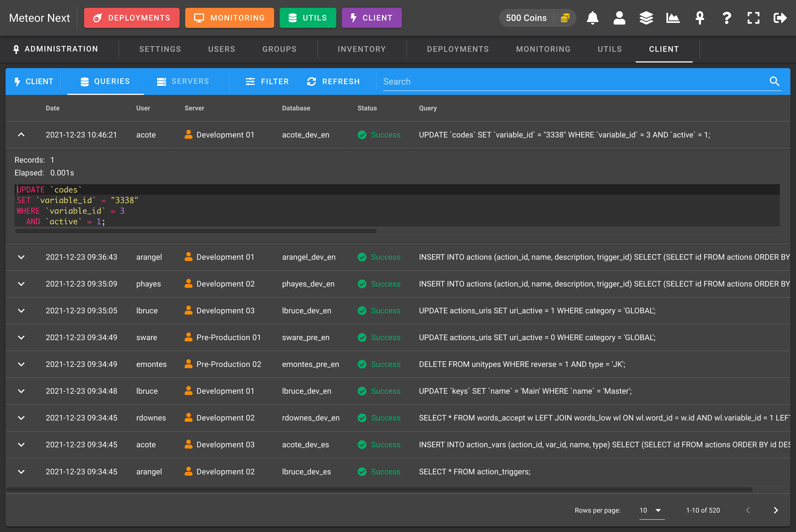This screenshot has width=796, height=532.
Task: Expand the emontes 09:34:49 query row
Action: [x=21, y=364]
